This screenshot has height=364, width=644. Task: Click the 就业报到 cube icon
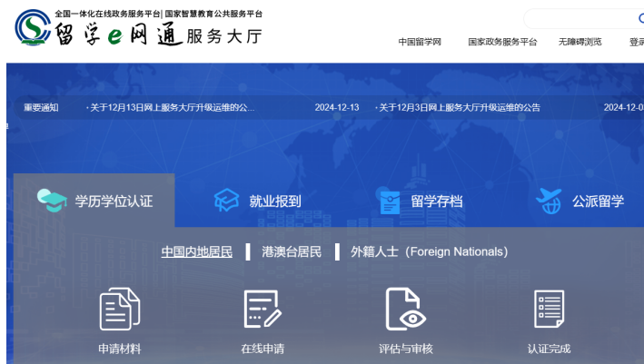click(225, 201)
